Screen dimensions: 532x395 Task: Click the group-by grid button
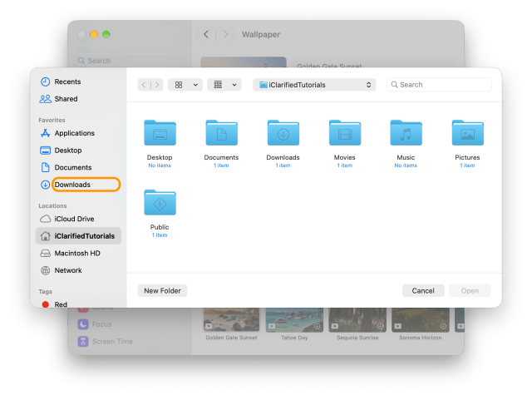point(218,85)
